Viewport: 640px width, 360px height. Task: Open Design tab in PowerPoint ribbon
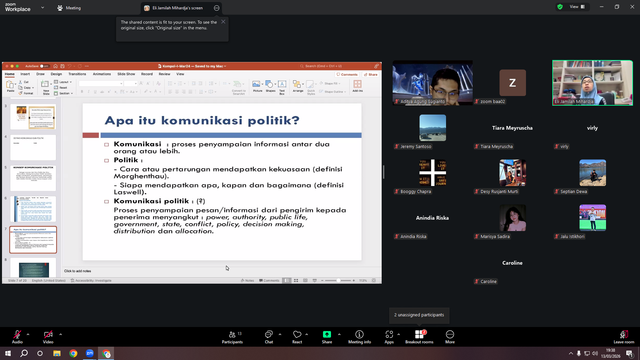click(x=56, y=74)
